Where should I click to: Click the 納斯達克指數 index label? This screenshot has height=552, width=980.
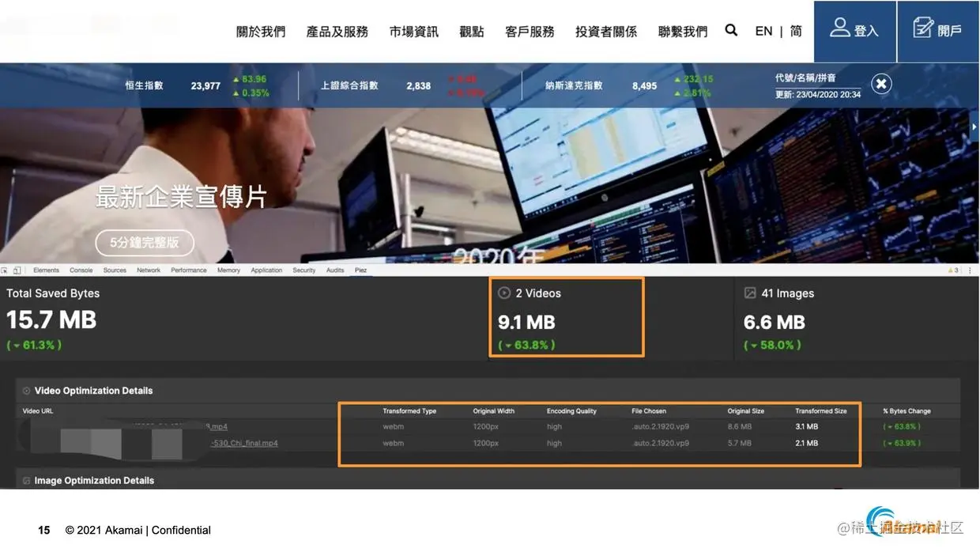[575, 85]
